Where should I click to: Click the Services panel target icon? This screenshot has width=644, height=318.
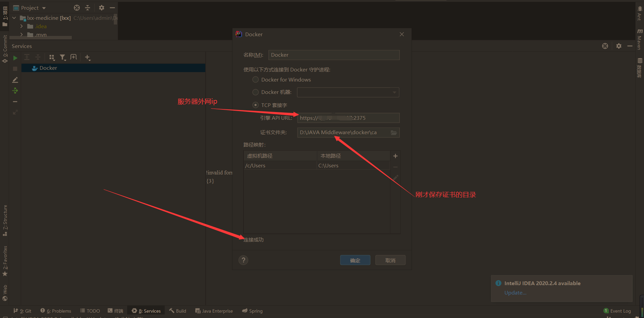point(605,46)
